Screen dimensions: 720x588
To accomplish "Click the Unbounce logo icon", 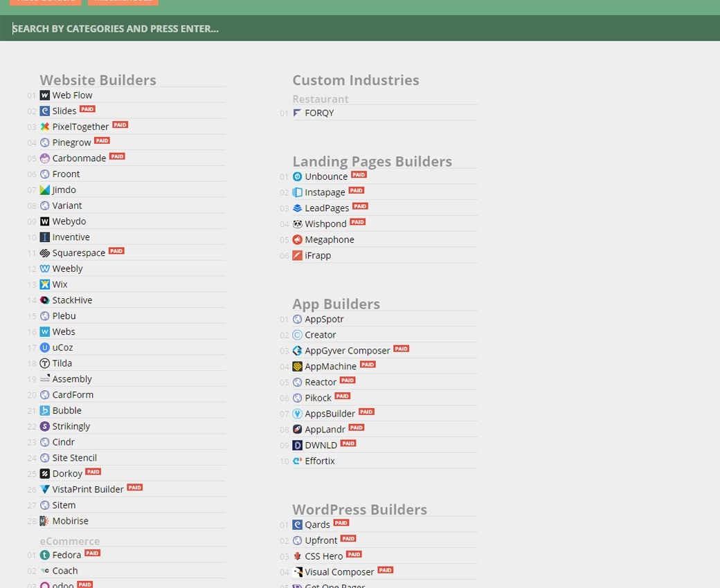I will point(298,176).
